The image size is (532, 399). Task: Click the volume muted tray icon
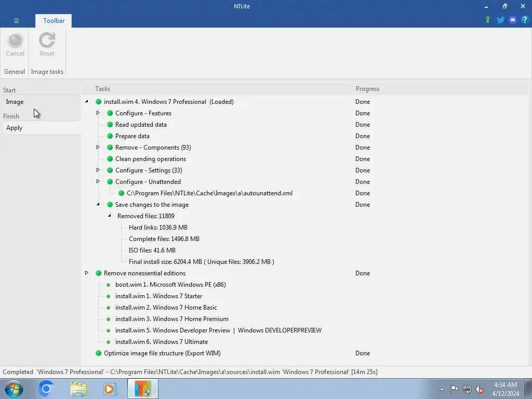point(480,389)
